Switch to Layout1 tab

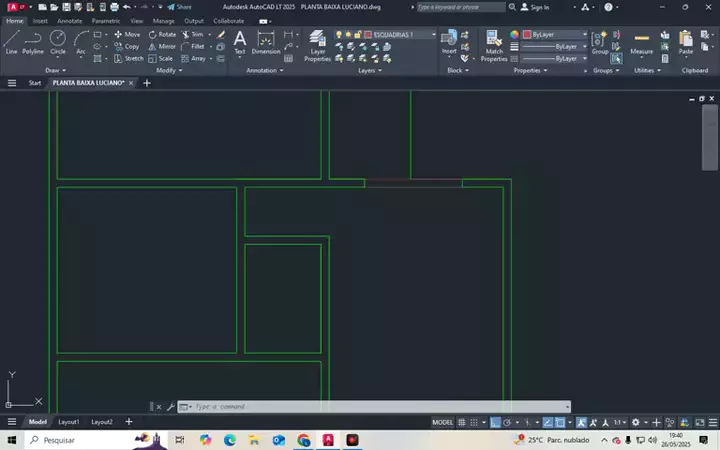pos(68,422)
